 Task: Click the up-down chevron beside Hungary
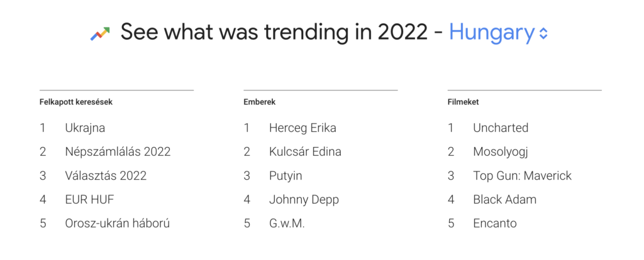tap(543, 34)
